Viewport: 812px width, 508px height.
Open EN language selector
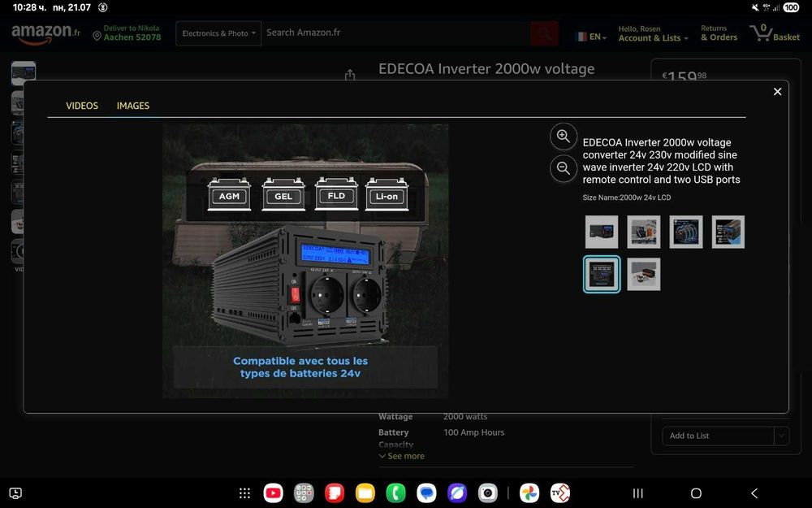592,37
